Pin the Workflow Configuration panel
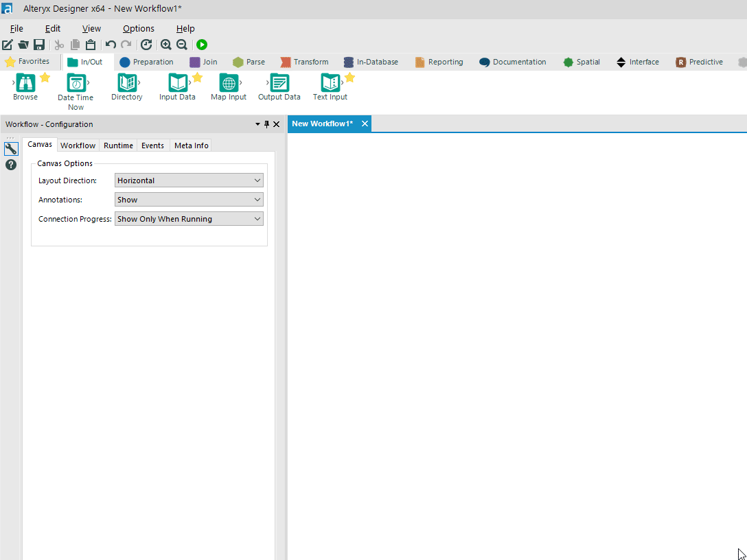The image size is (747, 560). [x=267, y=124]
